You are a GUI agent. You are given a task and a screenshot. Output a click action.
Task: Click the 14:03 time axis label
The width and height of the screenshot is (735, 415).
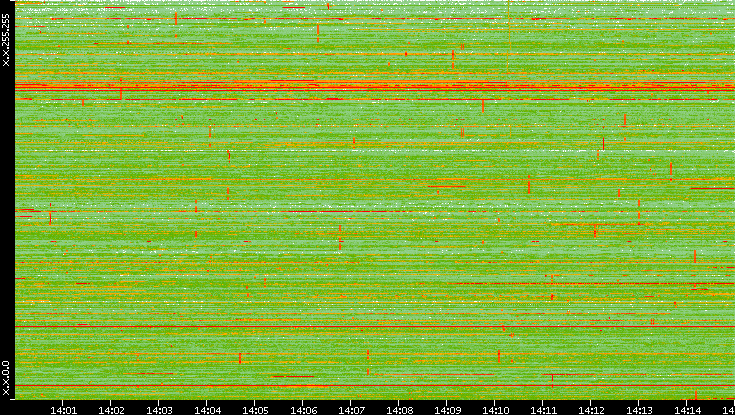coord(159,410)
